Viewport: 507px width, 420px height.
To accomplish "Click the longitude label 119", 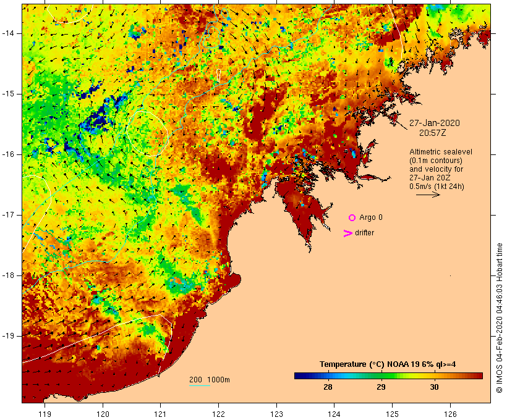I will point(45,414).
